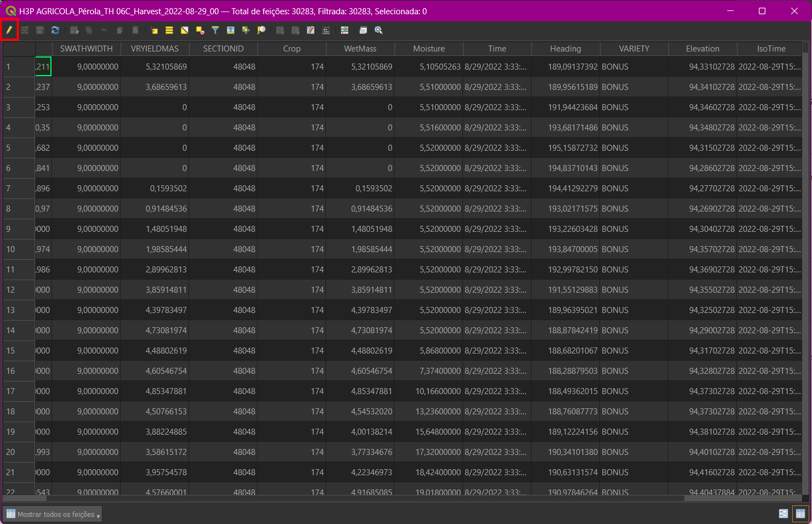Open the 'Mostrar todos os feições' filter dropdown
Image resolution: width=812 pixels, height=524 pixels.
coord(53,514)
